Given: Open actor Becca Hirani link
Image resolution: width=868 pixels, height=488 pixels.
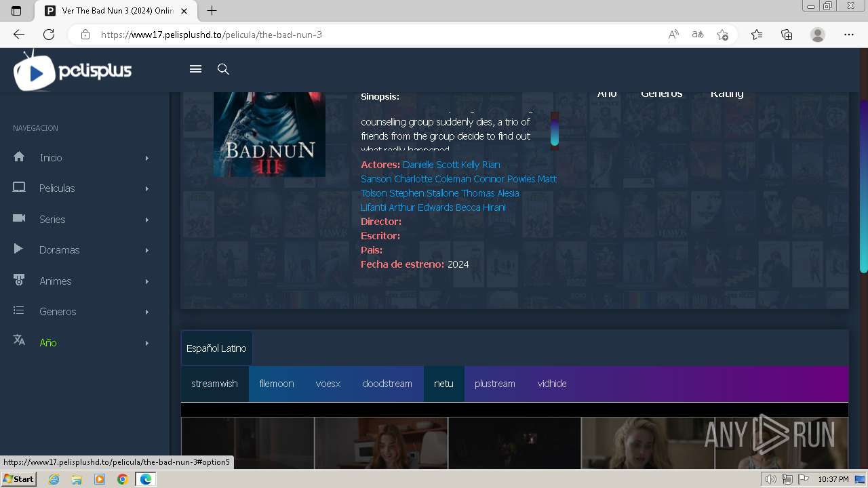Looking at the screenshot, I should click(481, 207).
